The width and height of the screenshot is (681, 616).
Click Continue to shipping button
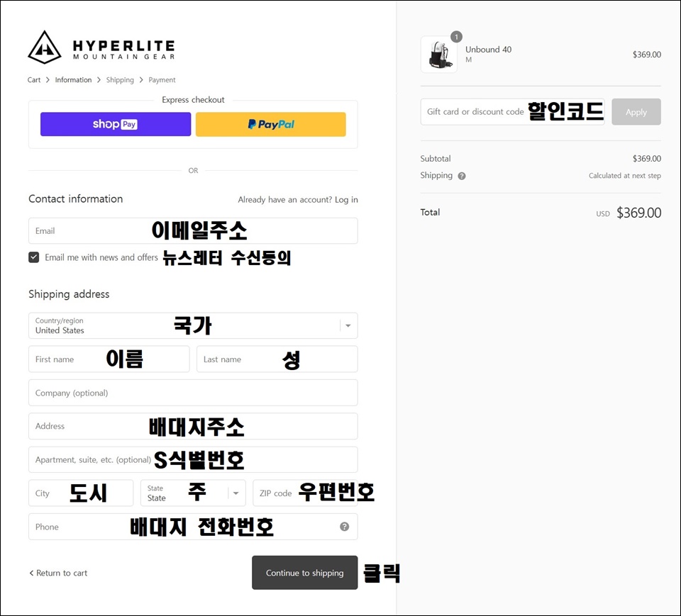coord(305,573)
